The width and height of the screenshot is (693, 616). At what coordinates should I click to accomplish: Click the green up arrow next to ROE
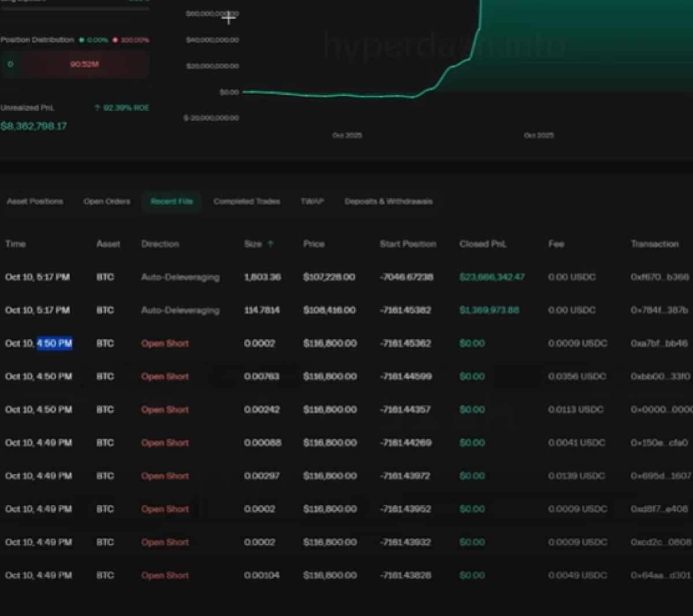coord(97,108)
